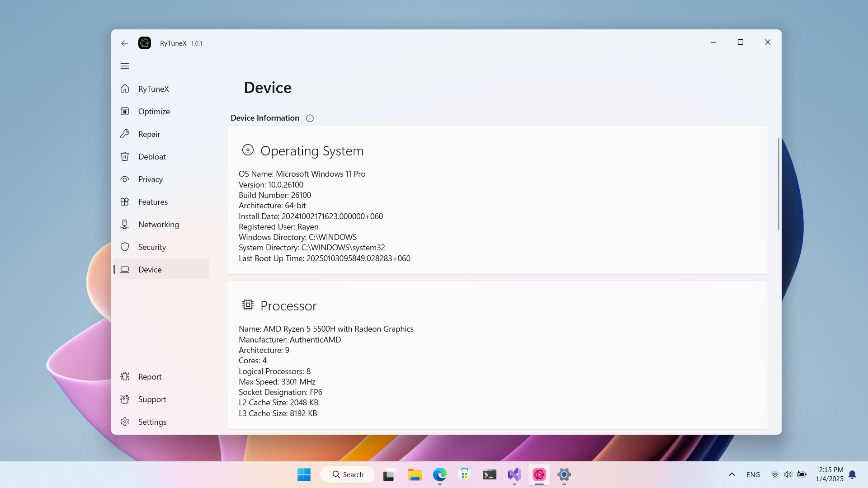Screen dimensions: 868x488
Task: Click the Operating System heading
Action: [x=312, y=151]
